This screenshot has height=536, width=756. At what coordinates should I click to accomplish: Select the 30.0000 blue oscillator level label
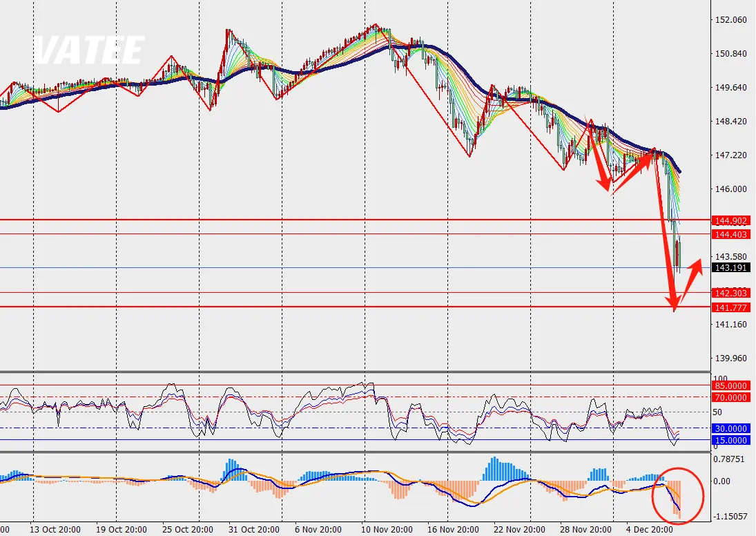[x=732, y=428]
